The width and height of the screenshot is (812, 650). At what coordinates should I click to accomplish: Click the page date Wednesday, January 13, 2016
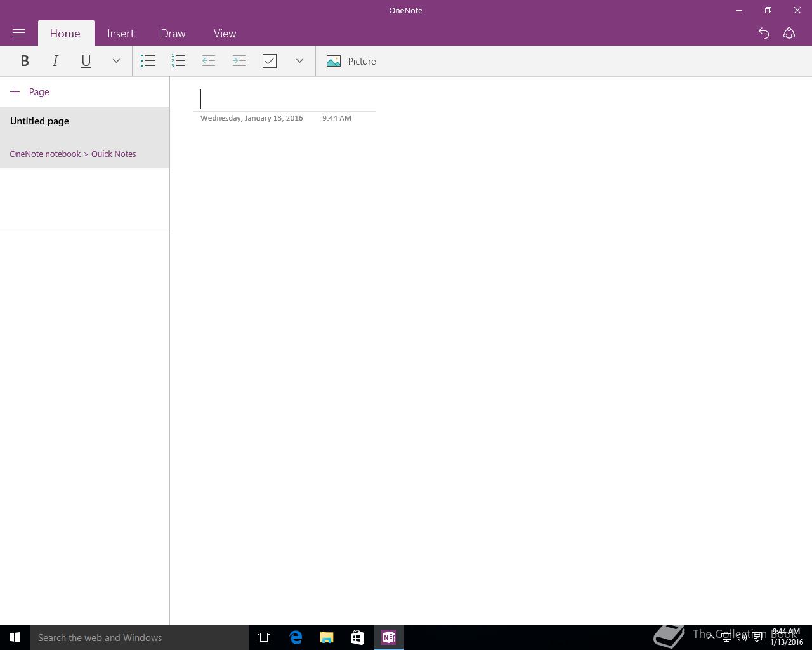[252, 118]
